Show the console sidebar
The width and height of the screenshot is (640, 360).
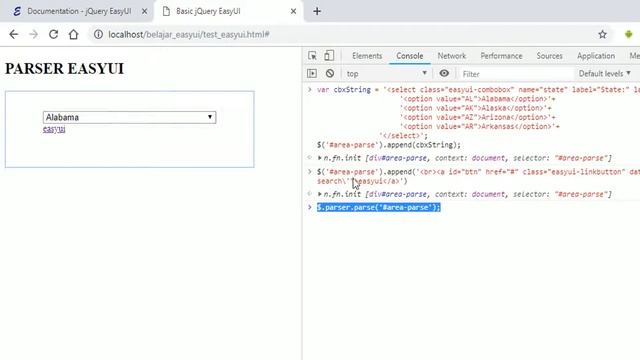[x=312, y=73]
